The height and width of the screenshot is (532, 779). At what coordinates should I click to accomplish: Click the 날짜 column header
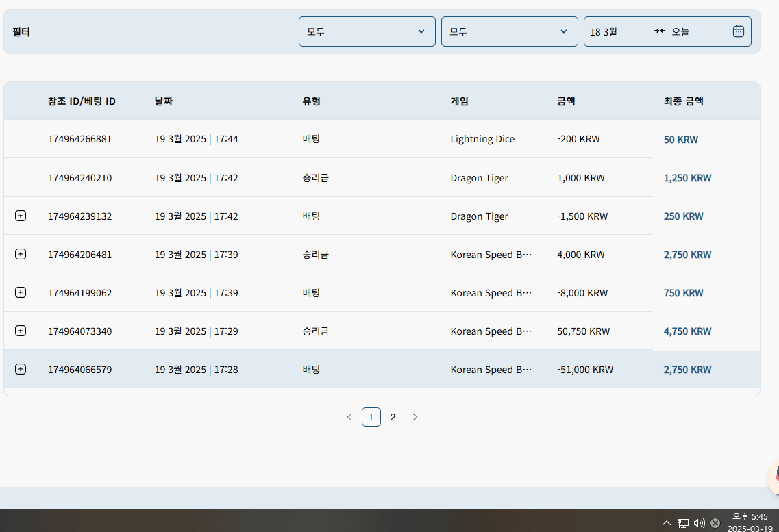pos(164,101)
